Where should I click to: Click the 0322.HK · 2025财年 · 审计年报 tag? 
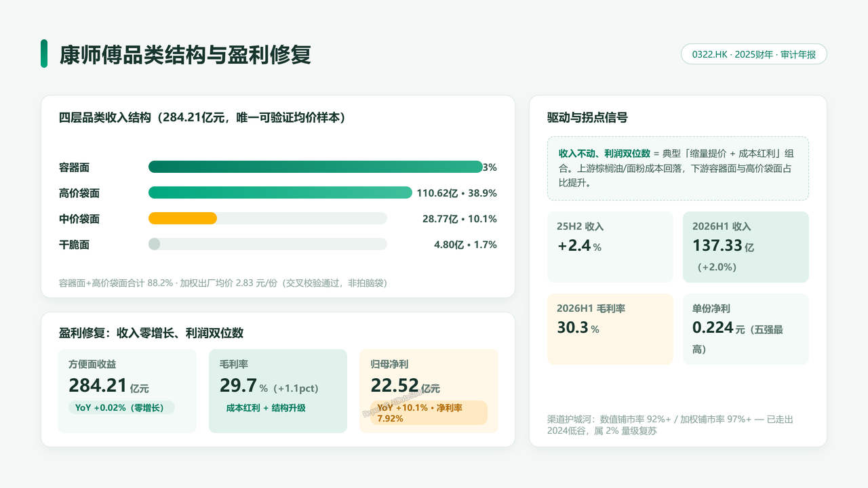(753, 54)
